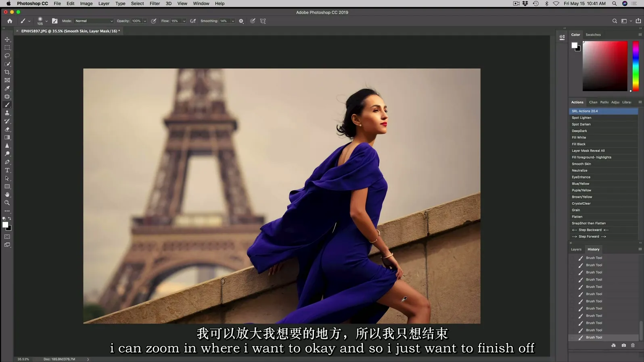Pick the Eyedropper tool

(7, 88)
